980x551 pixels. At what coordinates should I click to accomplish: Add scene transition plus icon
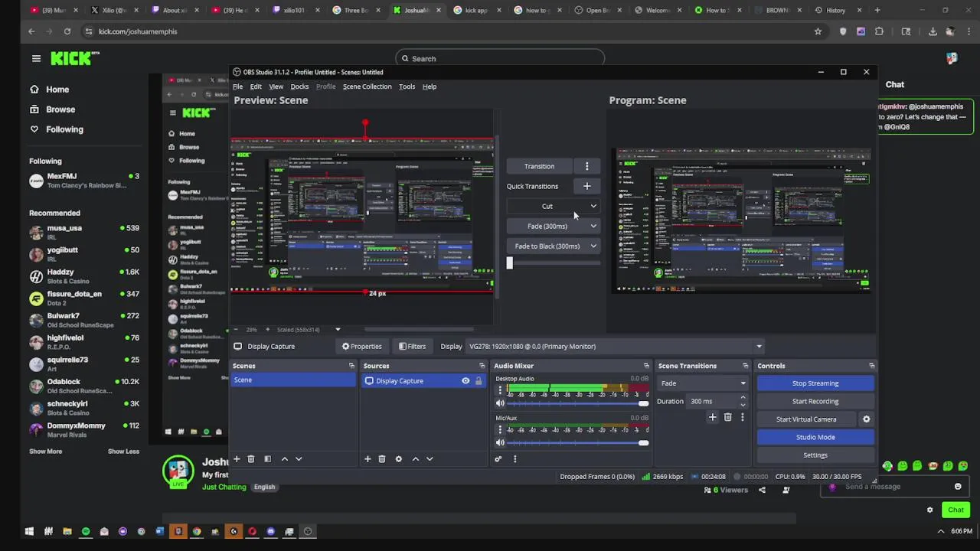tap(712, 418)
